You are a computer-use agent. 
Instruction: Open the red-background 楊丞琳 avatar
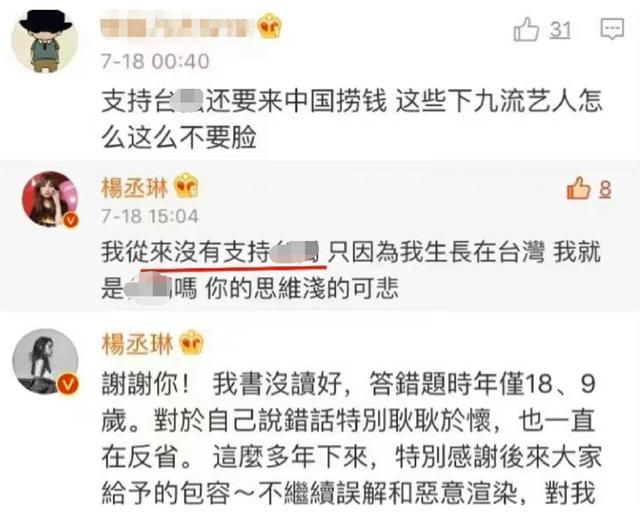click(50, 199)
